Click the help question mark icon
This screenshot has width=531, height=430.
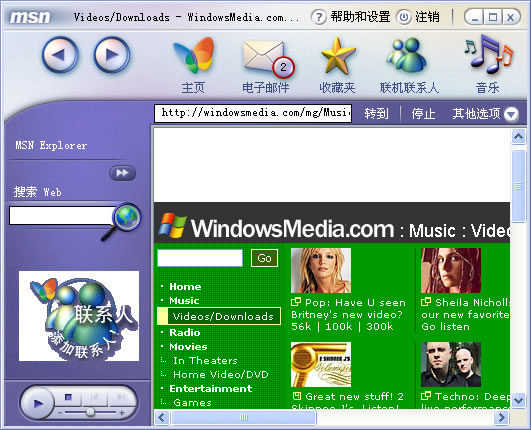[319, 17]
